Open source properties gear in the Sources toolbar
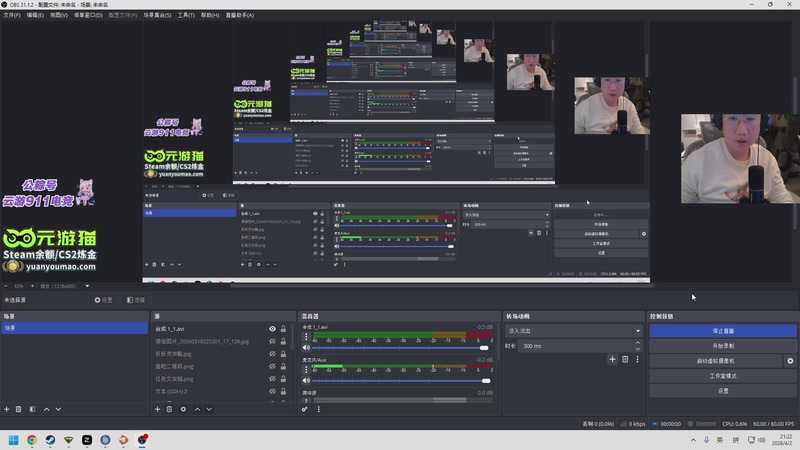The width and height of the screenshot is (800, 450). click(183, 409)
